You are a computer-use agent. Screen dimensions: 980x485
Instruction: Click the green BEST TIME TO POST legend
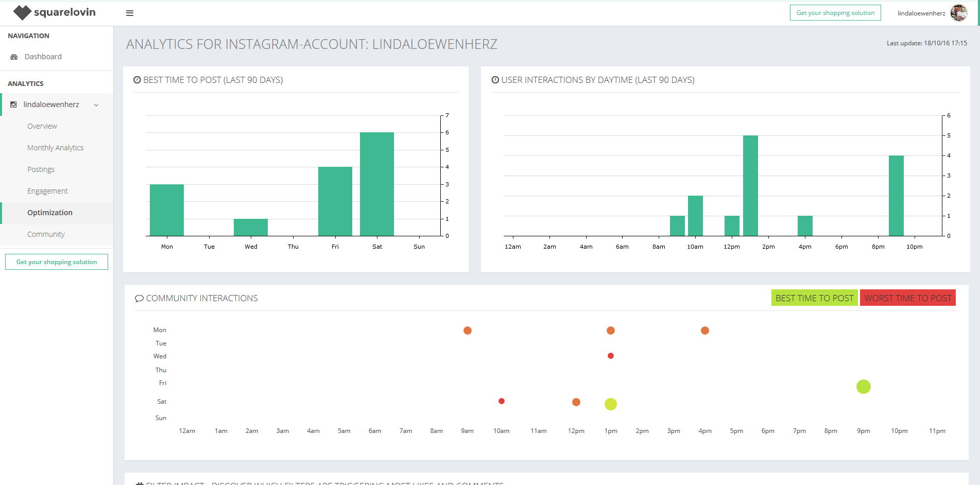coord(814,298)
